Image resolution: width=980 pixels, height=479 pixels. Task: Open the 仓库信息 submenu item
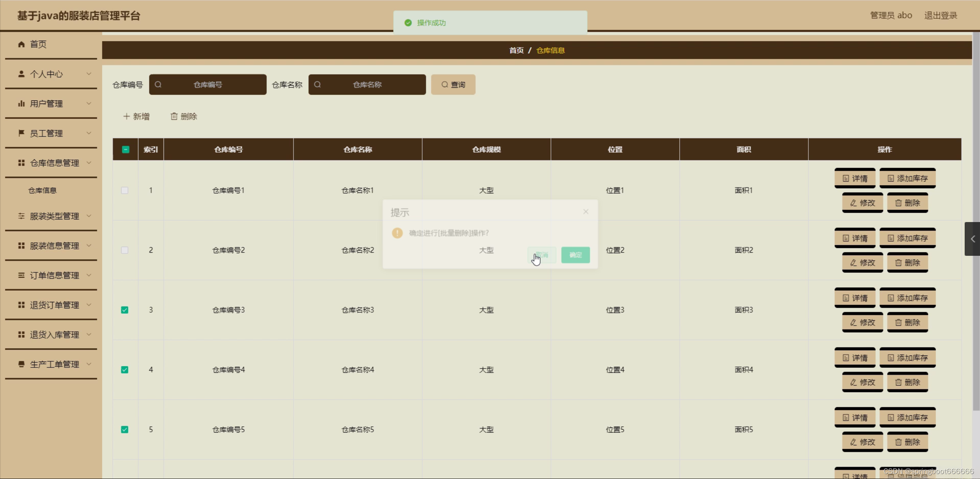pos(43,190)
